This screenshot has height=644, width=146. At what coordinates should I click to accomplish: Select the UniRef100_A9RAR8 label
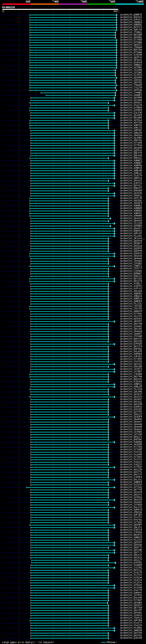coord(131,216)
